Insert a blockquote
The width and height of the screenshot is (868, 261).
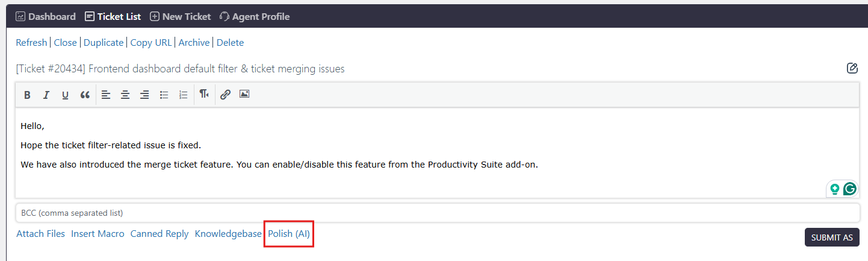coord(85,95)
